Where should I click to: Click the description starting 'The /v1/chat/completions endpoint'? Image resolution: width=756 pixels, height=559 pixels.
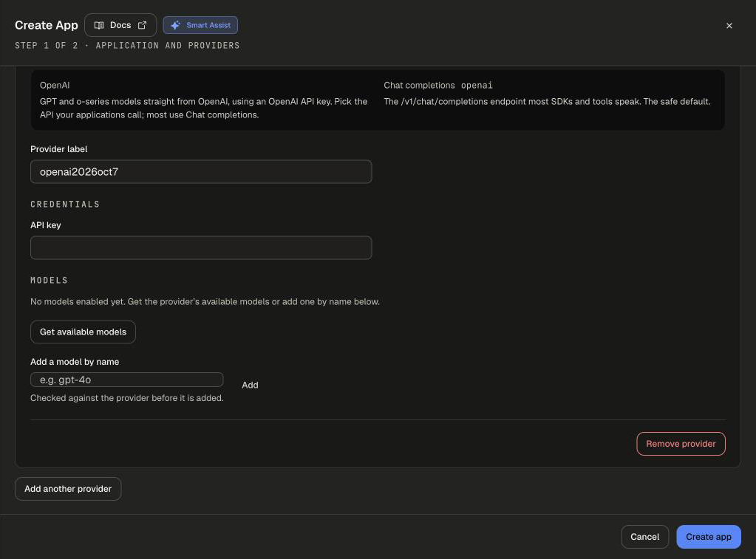(x=547, y=102)
